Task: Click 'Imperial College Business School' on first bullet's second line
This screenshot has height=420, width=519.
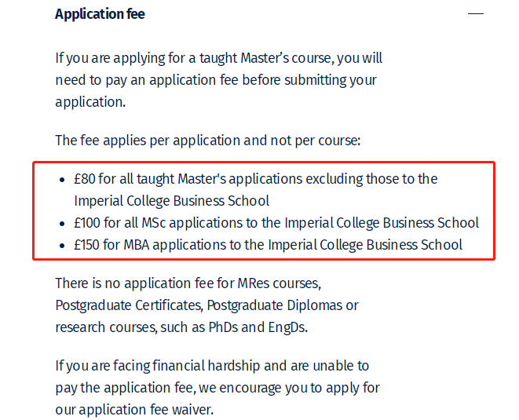Action: [x=172, y=201]
